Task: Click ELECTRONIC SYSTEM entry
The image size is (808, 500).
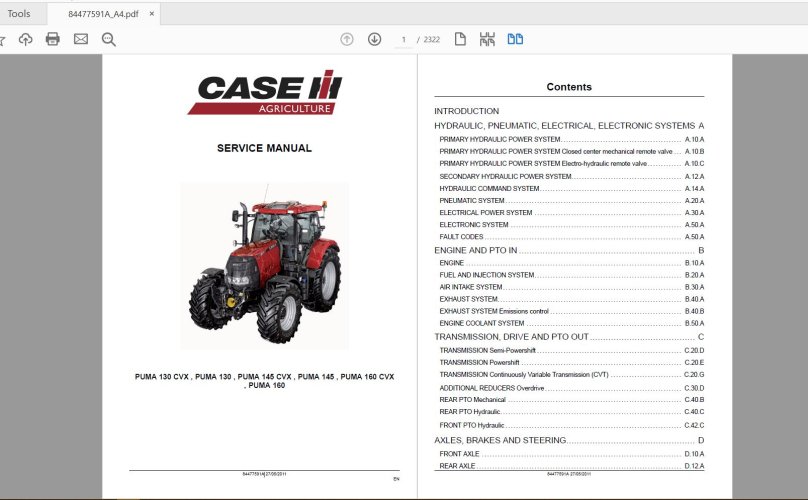Action: tap(571, 225)
